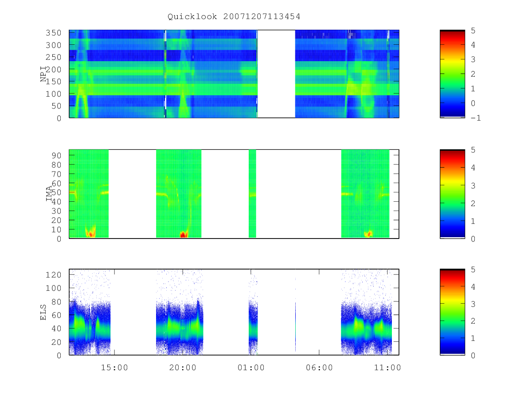
Task: Pick the color bar beside the IMA panel
Action: [452, 194]
